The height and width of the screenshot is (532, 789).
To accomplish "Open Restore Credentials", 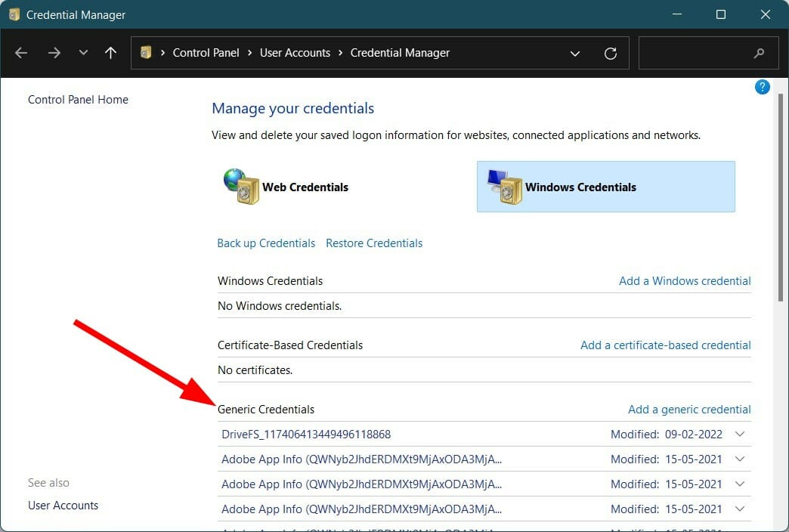I will [x=373, y=243].
